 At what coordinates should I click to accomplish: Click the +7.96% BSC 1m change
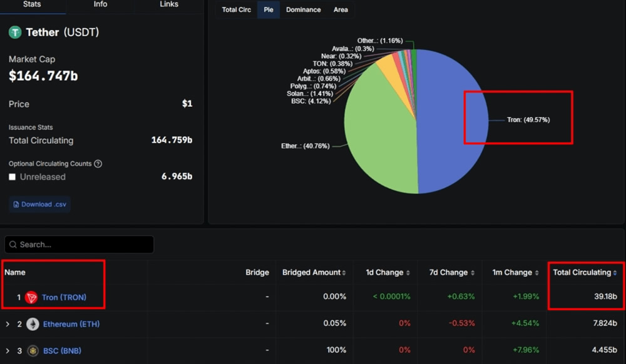[x=526, y=350]
